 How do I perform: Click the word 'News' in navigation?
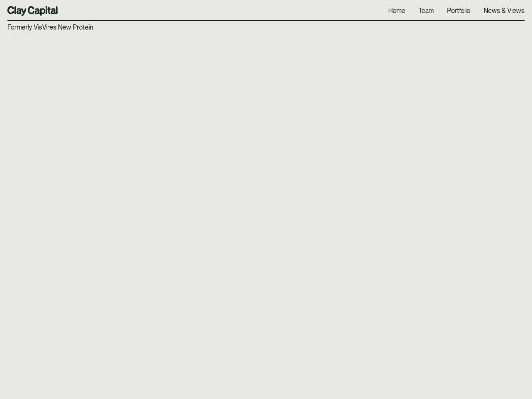coord(492,11)
